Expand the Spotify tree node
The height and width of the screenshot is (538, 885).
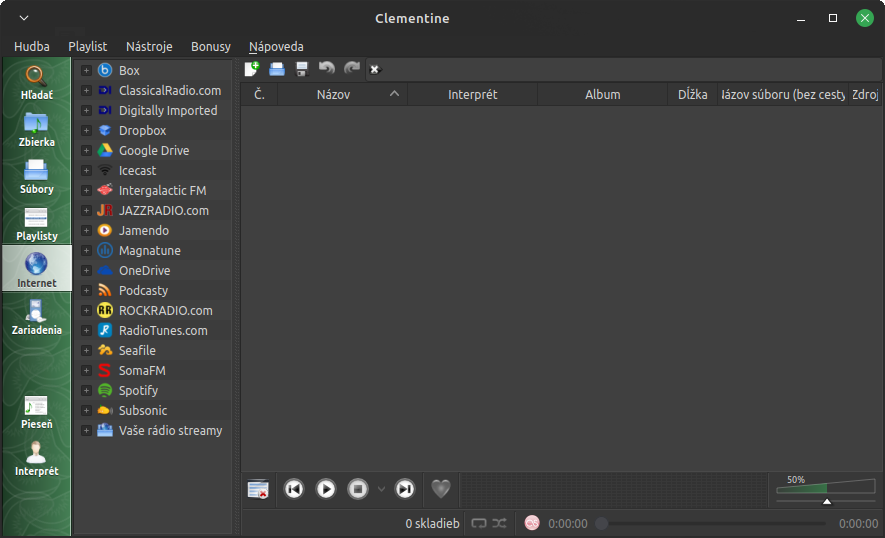point(87,391)
